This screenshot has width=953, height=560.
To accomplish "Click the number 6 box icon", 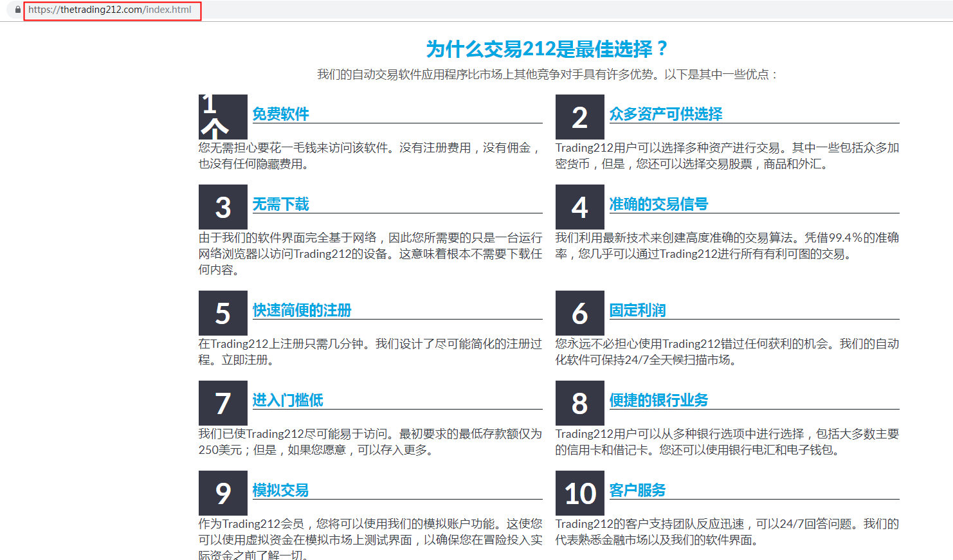I will 579,313.
